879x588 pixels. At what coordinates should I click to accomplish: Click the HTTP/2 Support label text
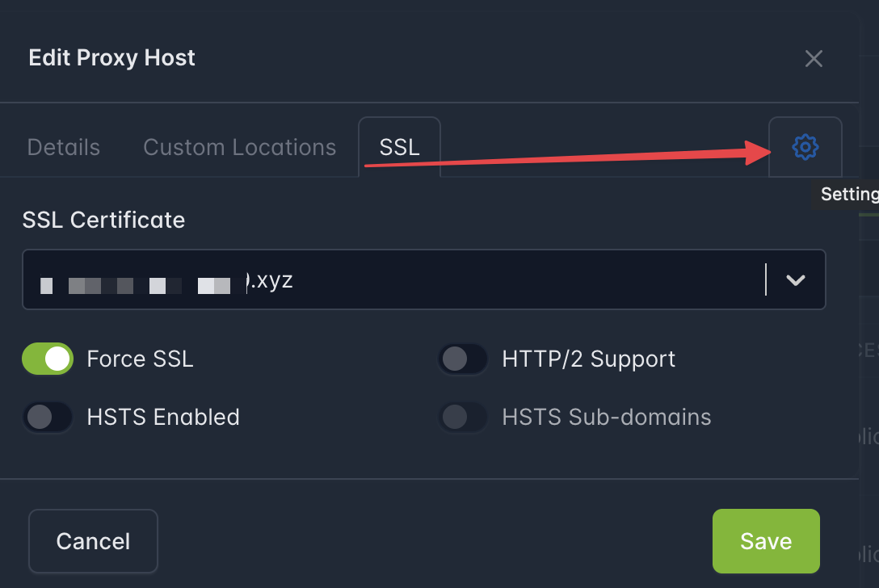(x=589, y=359)
